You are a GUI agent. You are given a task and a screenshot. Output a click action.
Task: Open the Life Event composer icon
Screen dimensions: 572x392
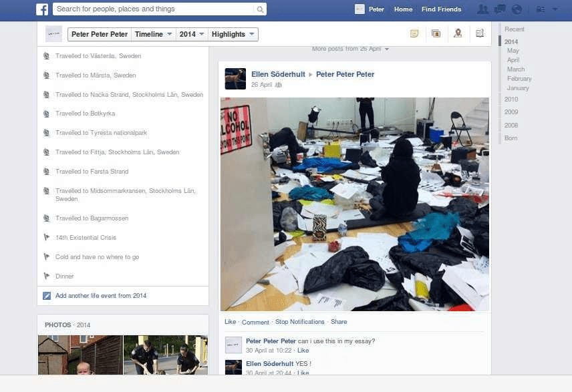pyautogui.click(x=479, y=33)
